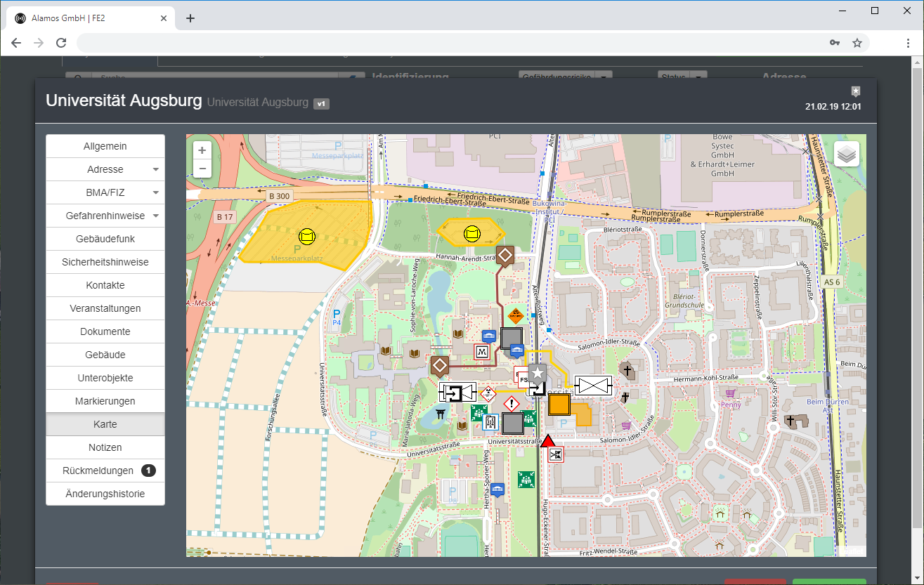Viewport: 924px width, 585px height.
Task: Open the map layers control
Action: click(x=847, y=154)
